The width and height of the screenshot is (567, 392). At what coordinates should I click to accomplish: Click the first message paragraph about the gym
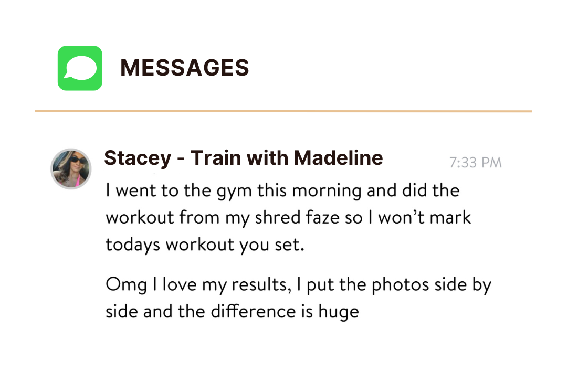tap(288, 217)
